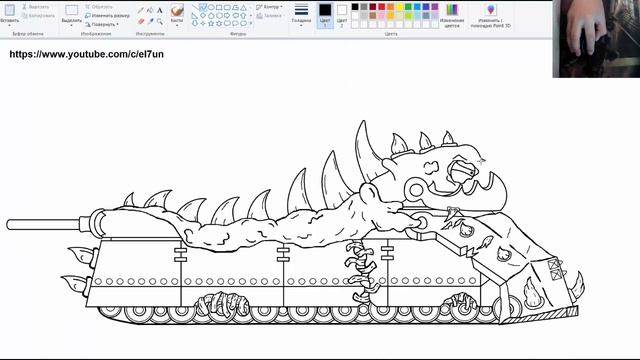Screen dimensions: 640x360
Task: Click the Crop (Обрезать) button
Action: tap(98, 7)
